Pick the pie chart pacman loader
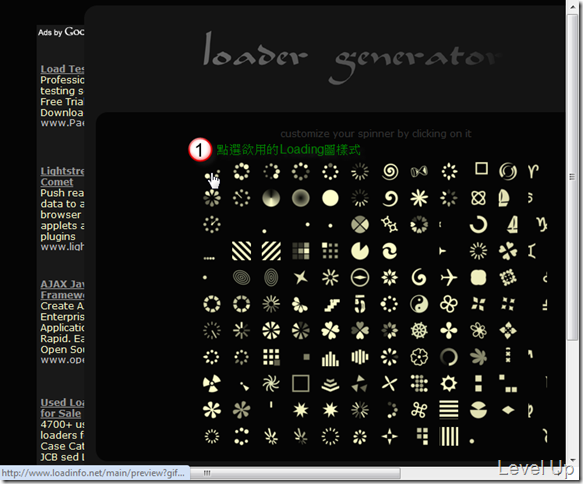Image resolution: width=583 pixels, height=484 pixels. (x=360, y=251)
